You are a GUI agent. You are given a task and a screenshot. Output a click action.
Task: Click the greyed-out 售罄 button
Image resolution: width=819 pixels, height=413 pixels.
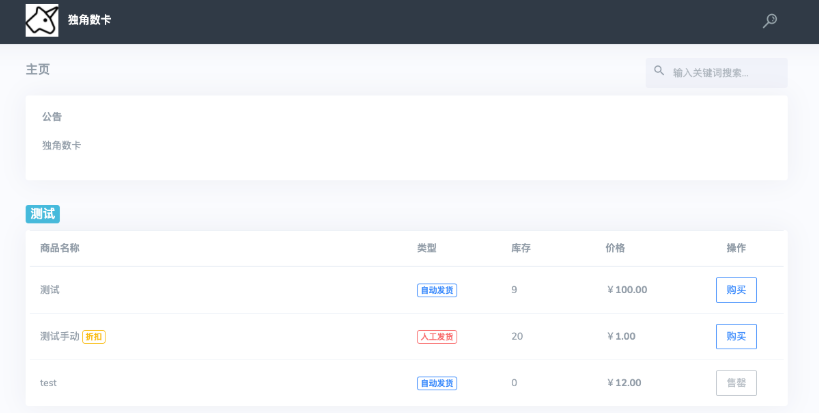736,383
